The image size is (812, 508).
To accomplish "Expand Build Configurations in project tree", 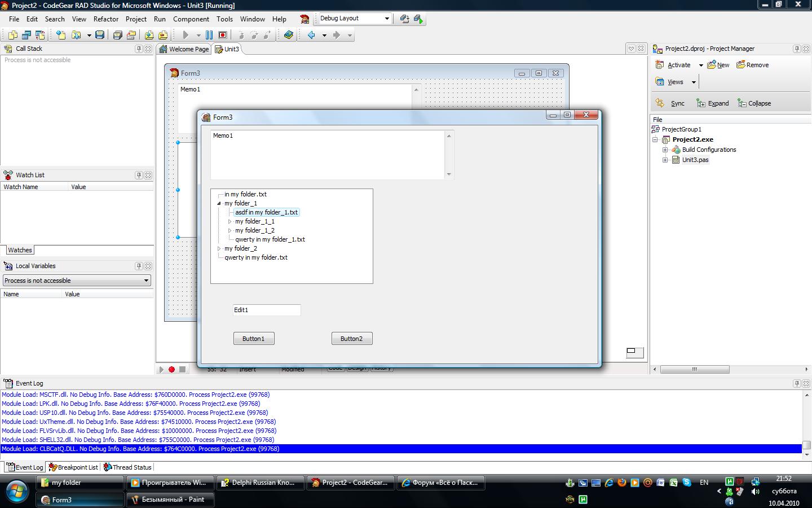I will 665,150.
